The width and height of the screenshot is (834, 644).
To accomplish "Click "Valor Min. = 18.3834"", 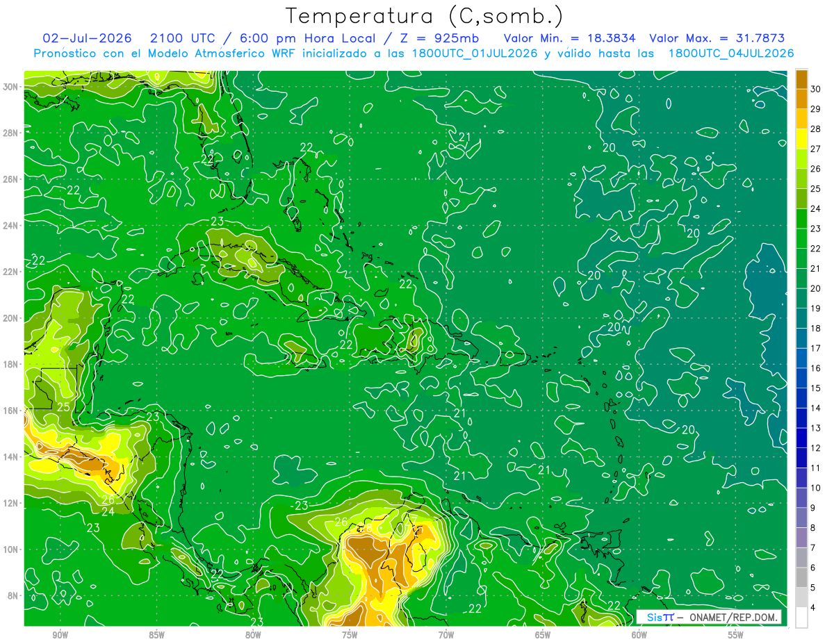I will pyautogui.click(x=570, y=38).
